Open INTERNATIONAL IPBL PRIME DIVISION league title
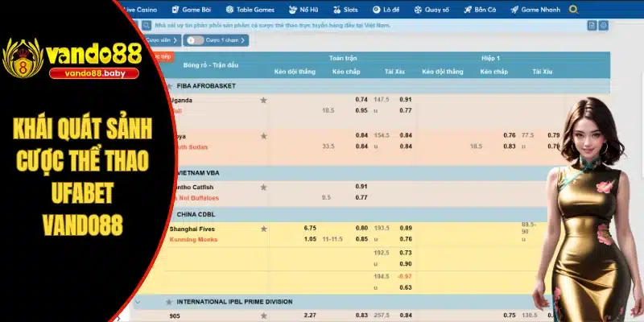Viewport: 644px width, 322px height. point(234,301)
